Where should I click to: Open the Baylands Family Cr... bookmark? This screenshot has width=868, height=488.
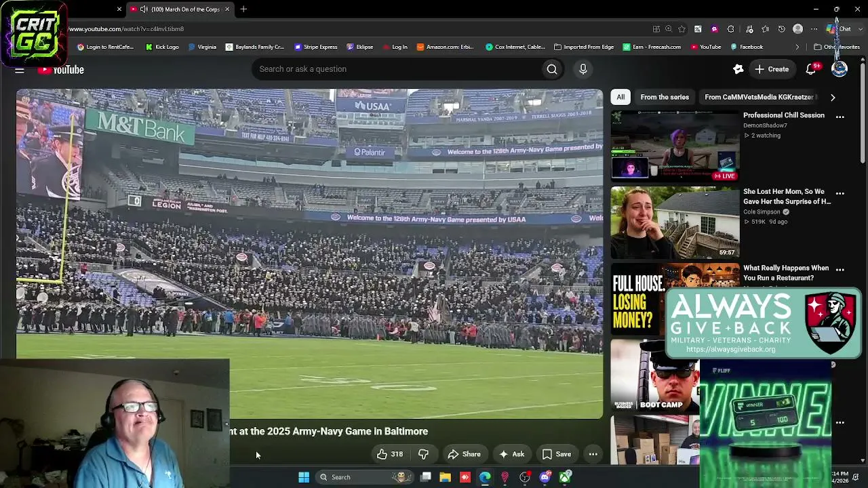255,47
